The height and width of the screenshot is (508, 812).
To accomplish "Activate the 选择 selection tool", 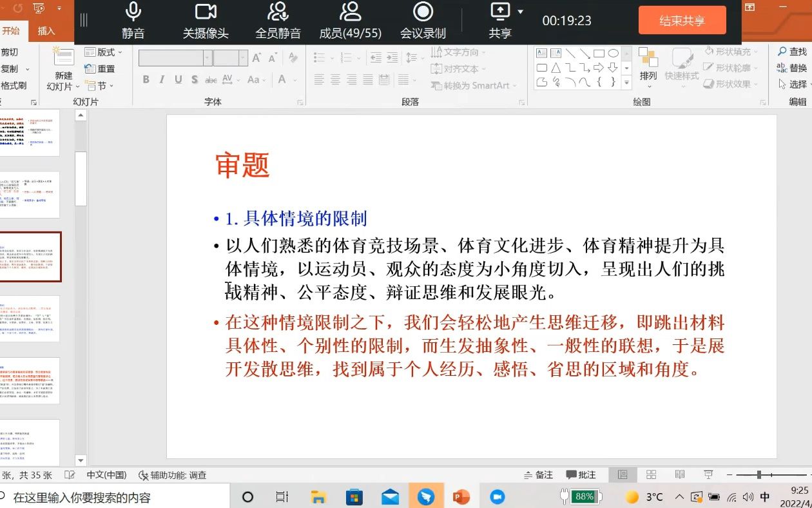I will [x=797, y=84].
